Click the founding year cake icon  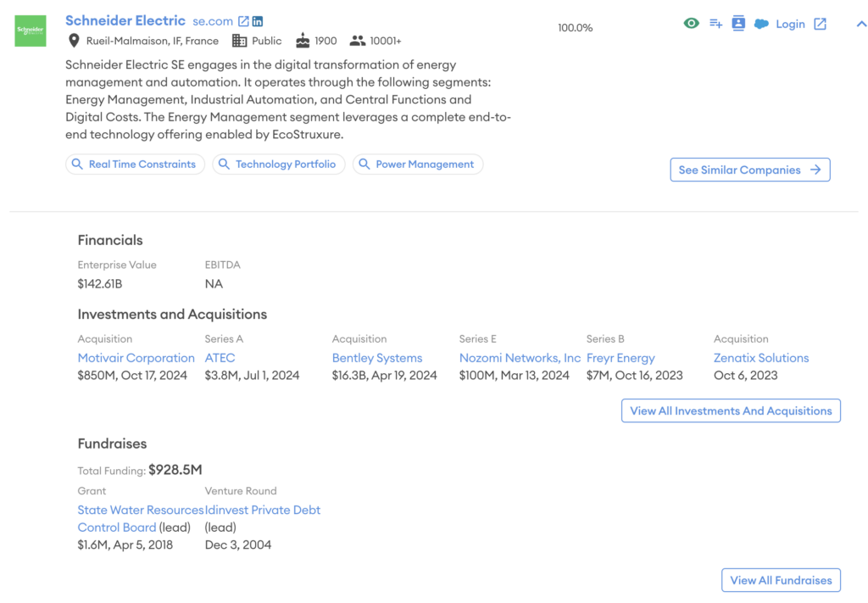(x=303, y=41)
